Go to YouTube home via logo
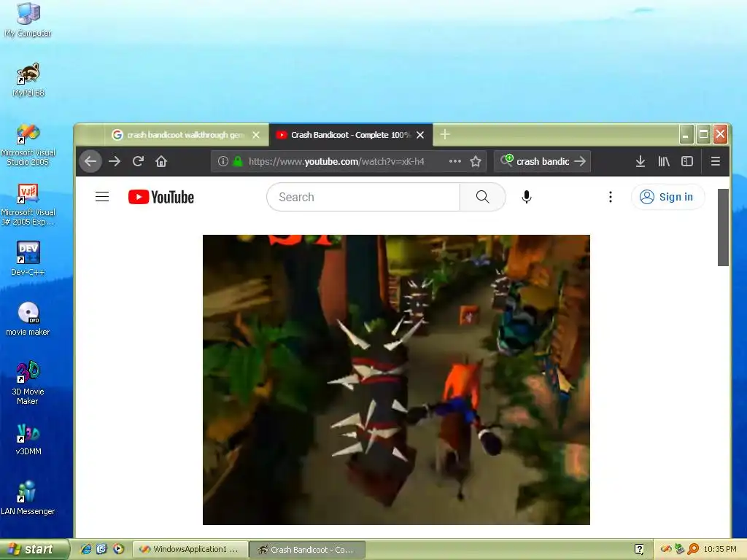 click(x=161, y=197)
